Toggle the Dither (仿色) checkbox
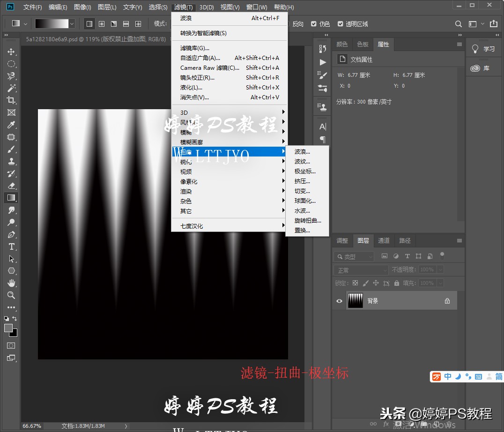Image resolution: width=504 pixels, height=432 pixels. [x=314, y=24]
